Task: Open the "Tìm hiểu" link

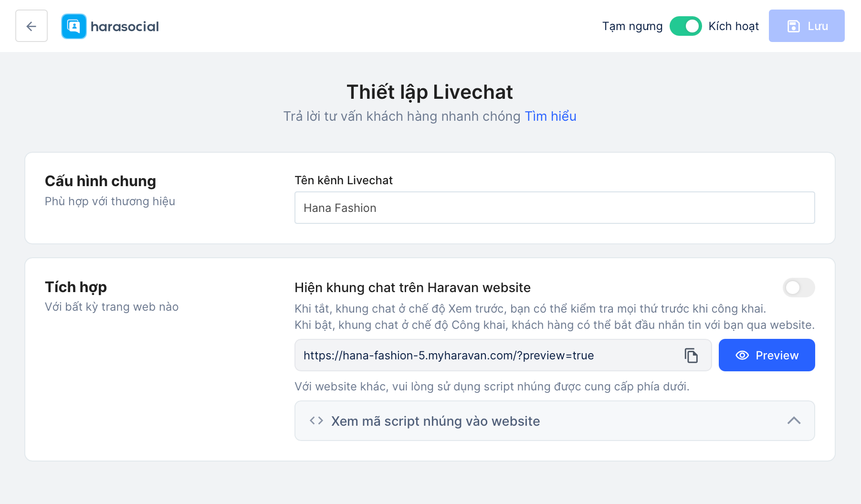Action: (x=550, y=116)
